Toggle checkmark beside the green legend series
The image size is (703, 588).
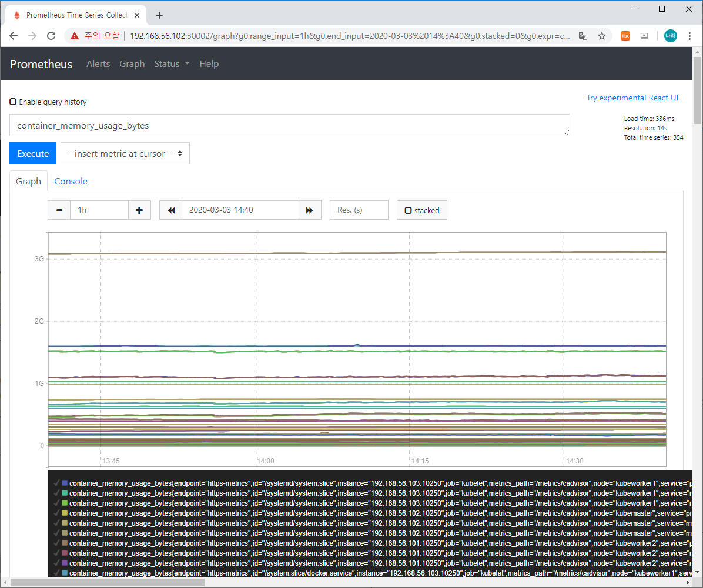pyautogui.click(x=56, y=503)
